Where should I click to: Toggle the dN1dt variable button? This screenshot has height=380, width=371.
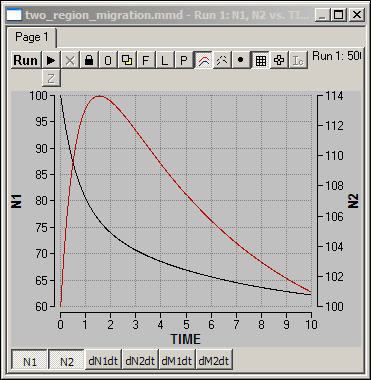[103, 360]
